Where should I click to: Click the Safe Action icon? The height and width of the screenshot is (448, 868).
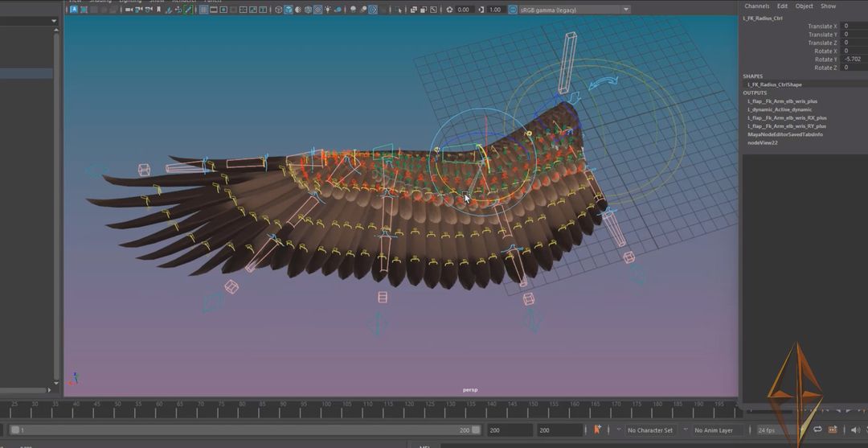[253, 10]
